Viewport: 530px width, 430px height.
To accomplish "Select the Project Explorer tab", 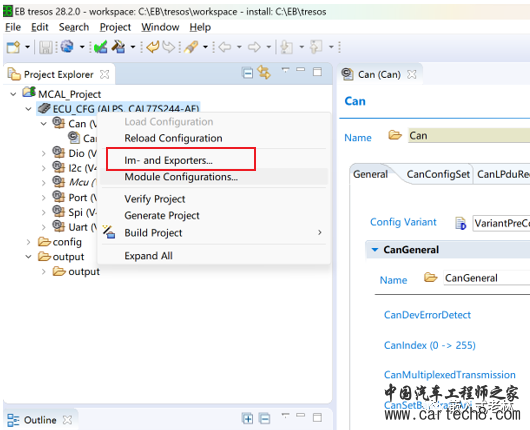I will point(58,74).
